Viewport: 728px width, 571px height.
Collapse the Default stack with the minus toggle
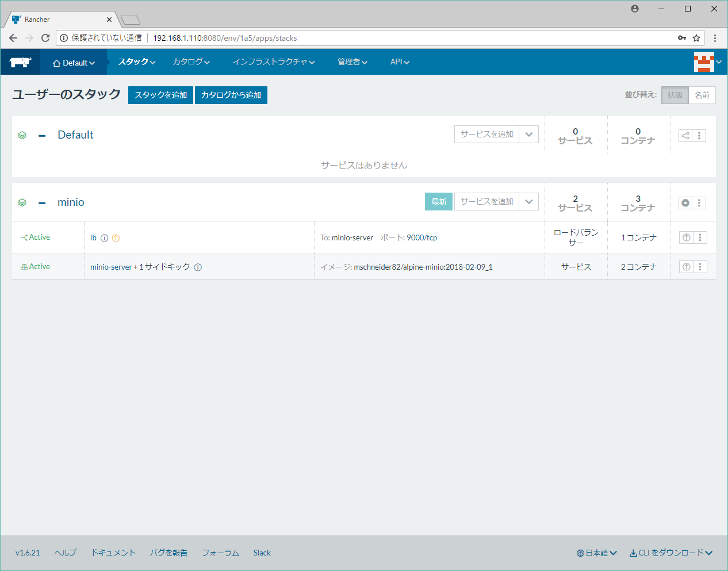pyautogui.click(x=42, y=136)
